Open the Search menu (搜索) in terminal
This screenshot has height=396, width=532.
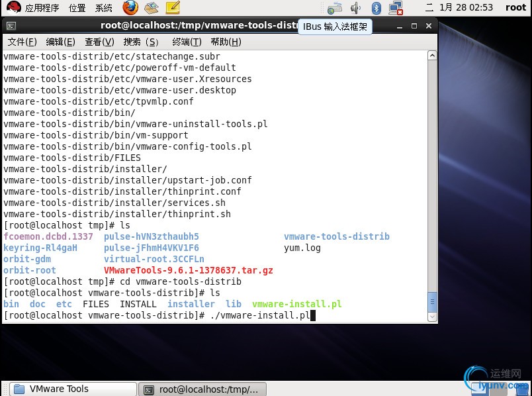click(141, 42)
